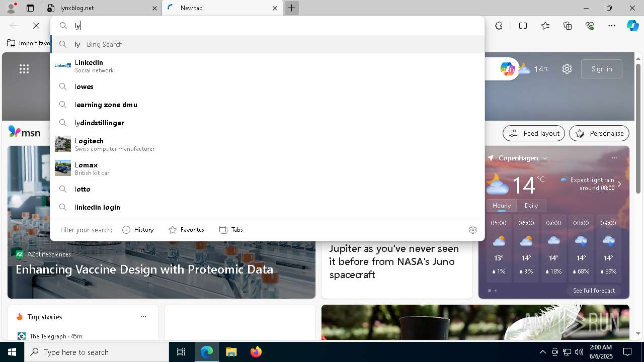Open File Explorer from taskbar
This screenshot has width=644, height=362.
(231, 352)
